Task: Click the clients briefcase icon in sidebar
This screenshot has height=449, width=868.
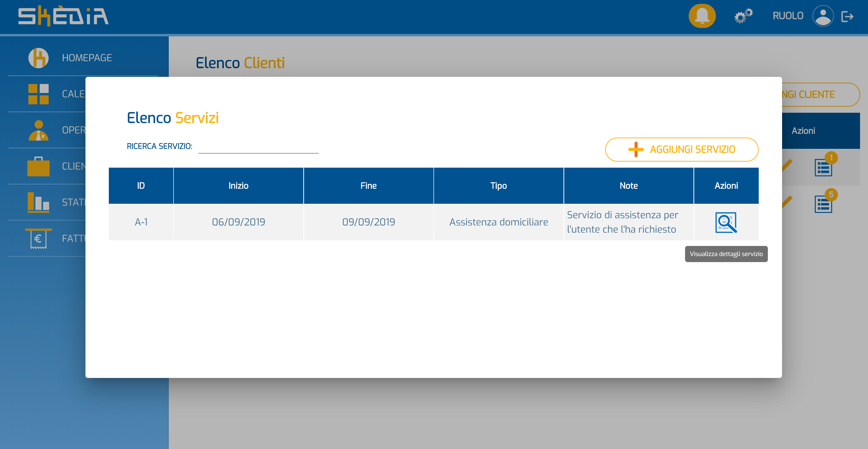Action: (x=39, y=166)
